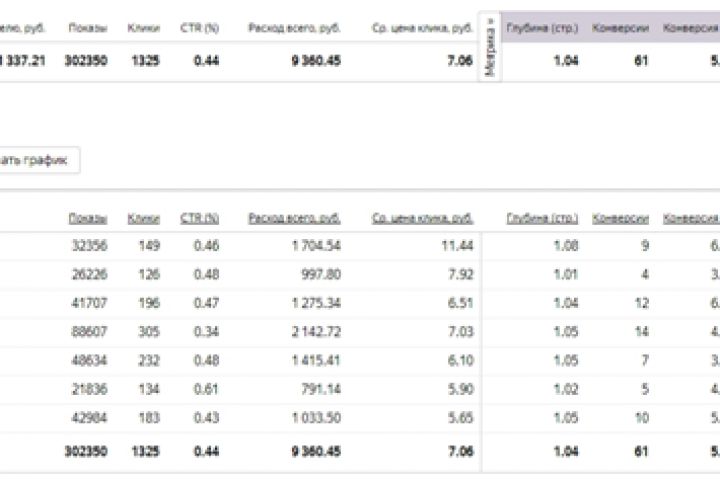Select the impressions value 48634
The height and width of the screenshot is (480, 720).
tap(90, 361)
